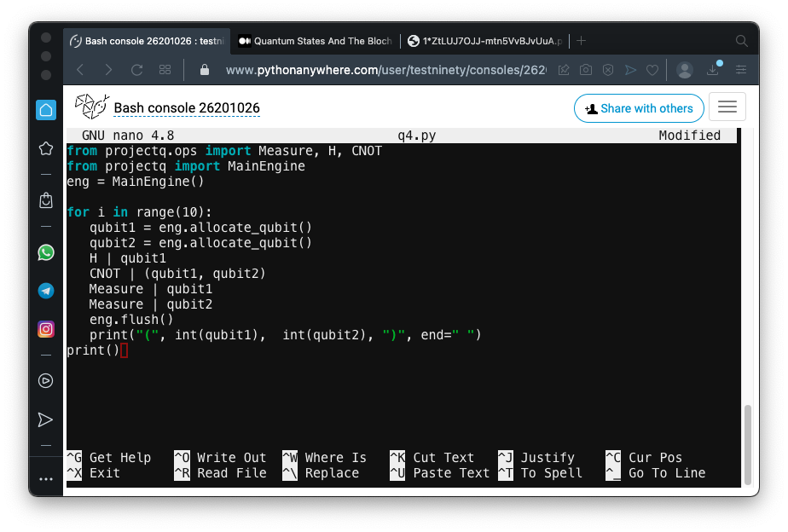Switch to Quantum States And The Bloch tab

coord(315,41)
